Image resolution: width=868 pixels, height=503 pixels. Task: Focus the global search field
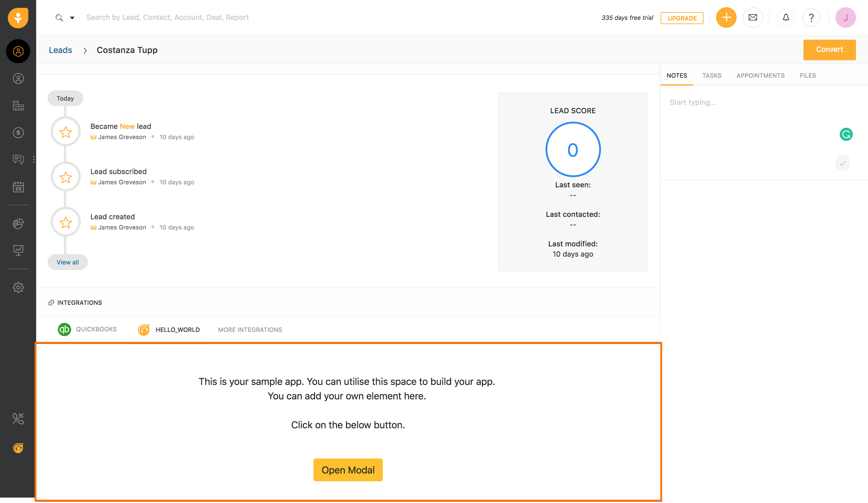pos(167,17)
